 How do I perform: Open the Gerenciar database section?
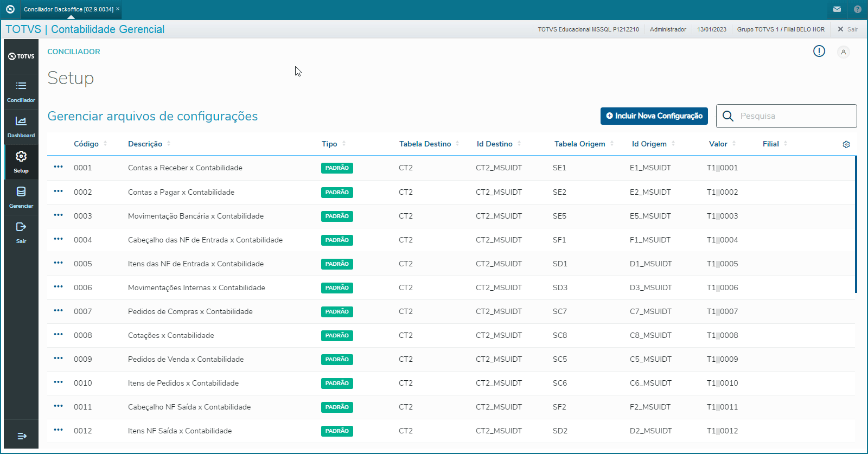pyautogui.click(x=21, y=197)
